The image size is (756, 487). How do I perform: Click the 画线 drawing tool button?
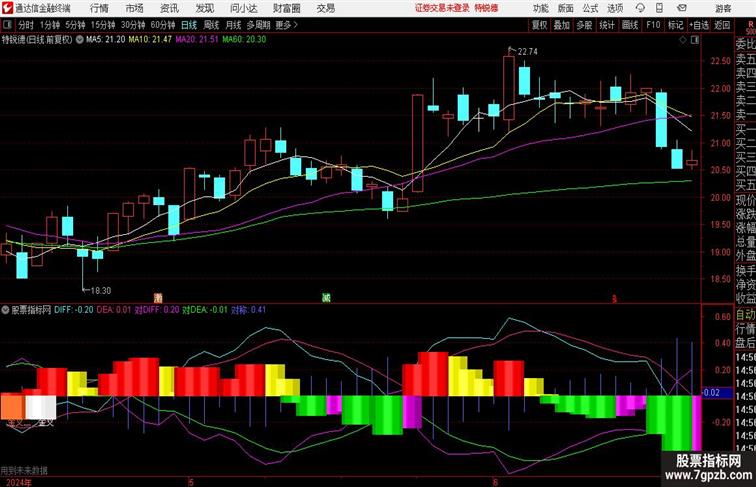point(630,25)
